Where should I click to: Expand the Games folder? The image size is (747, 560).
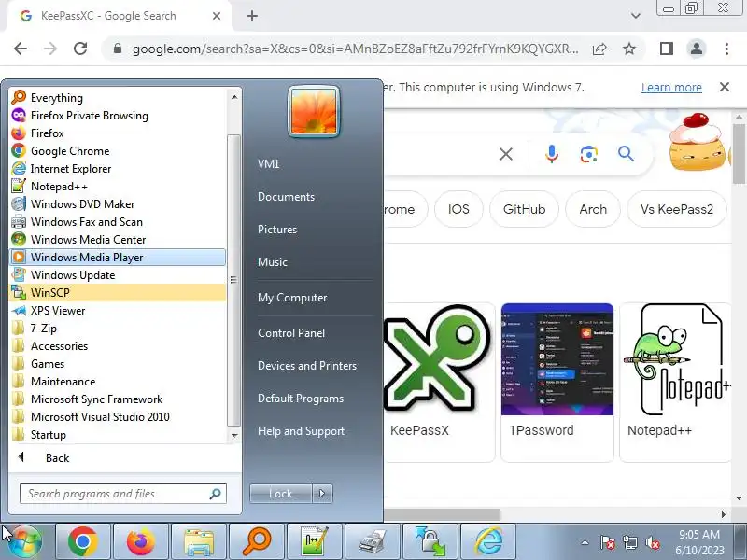pyautogui.click(x=118, y=364)
